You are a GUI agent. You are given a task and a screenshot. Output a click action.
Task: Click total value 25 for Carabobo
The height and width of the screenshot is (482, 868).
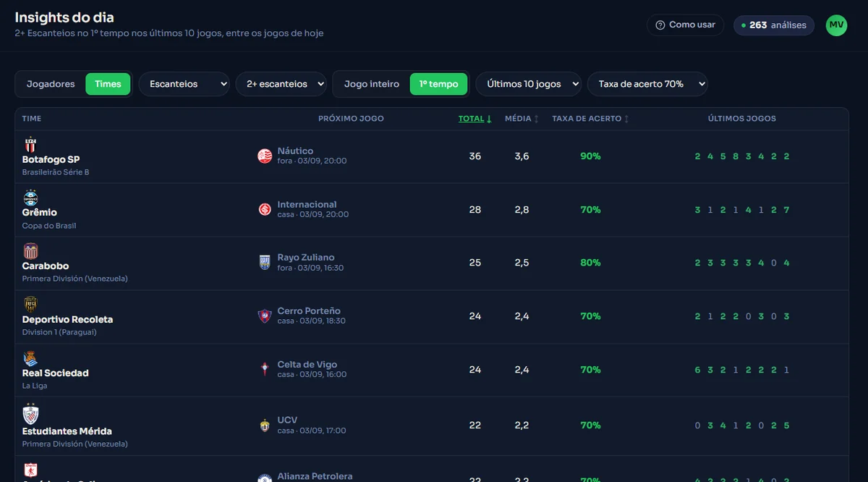point(475,263)
